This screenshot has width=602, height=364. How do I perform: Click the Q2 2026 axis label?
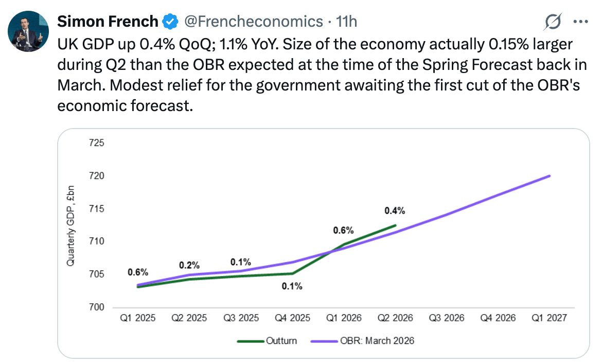point(395,318)
